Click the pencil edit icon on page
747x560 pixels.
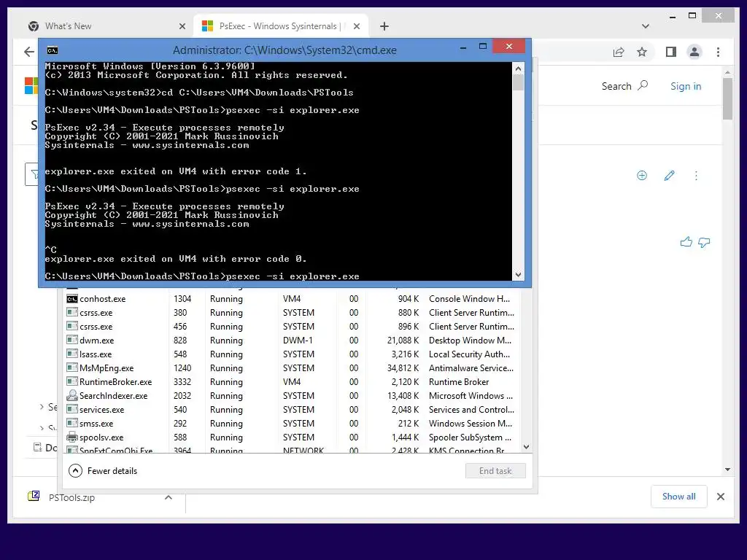pyautogui.click(x=670, y=176)
